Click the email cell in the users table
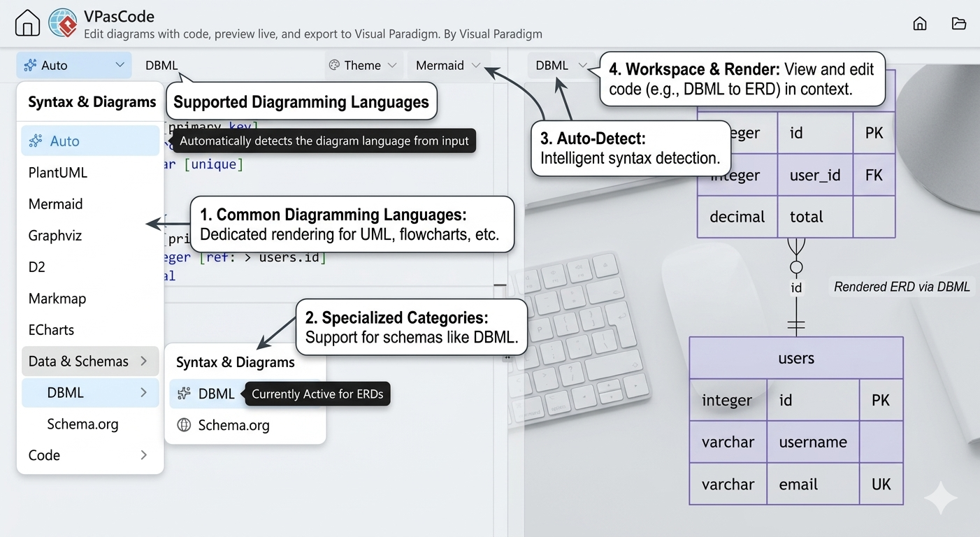Screen dimensions: 980x537 [813, 484]
